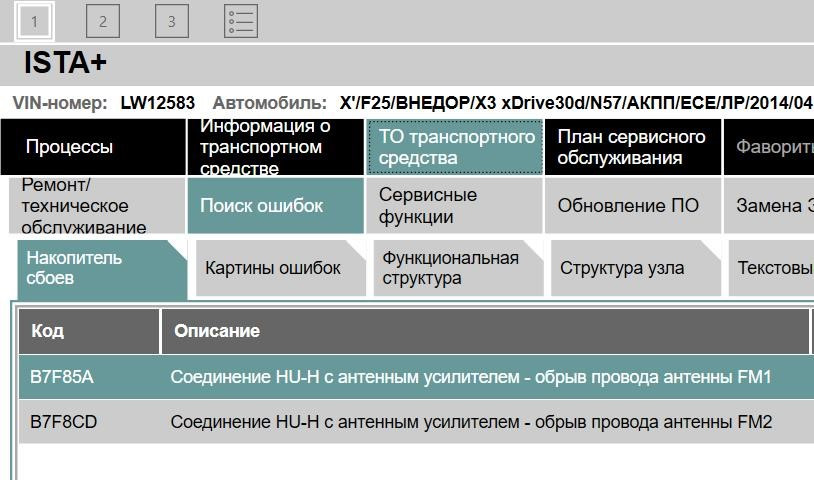Switch to Функциональная структура tab

point(458,268)
